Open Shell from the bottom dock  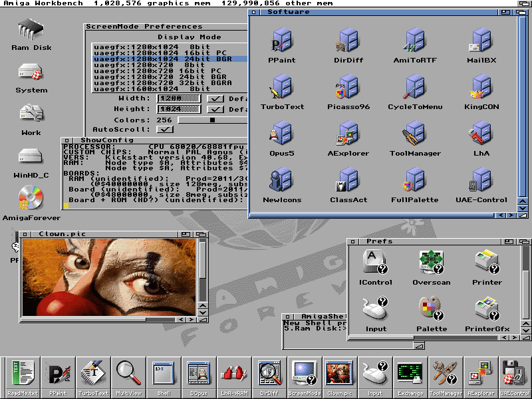click(164, 377)
